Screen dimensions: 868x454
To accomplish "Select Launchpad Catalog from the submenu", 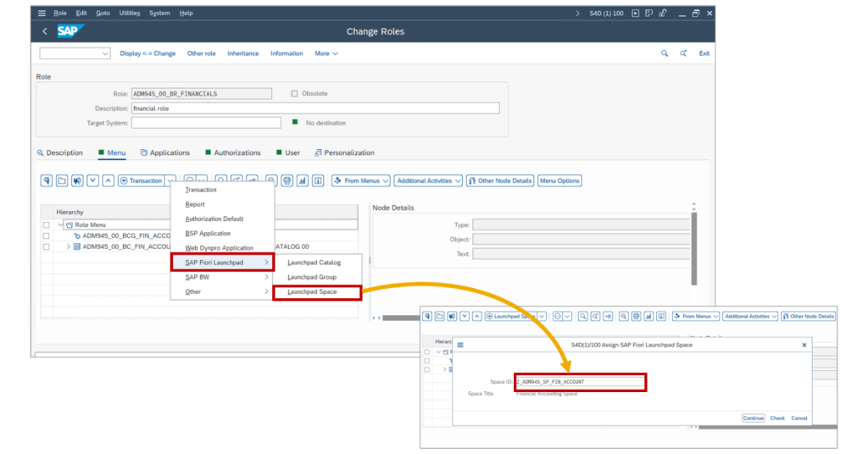I will (x=314, y=263).
